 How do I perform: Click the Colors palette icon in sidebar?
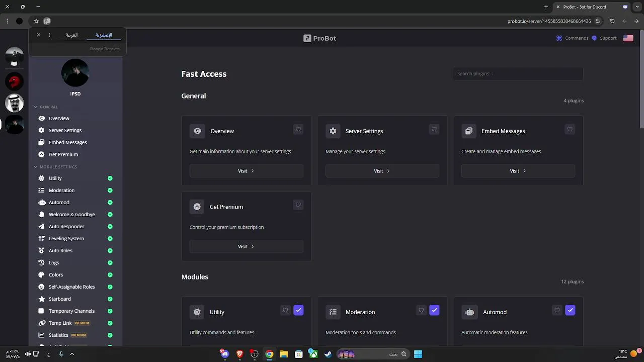tap(42, 275)
